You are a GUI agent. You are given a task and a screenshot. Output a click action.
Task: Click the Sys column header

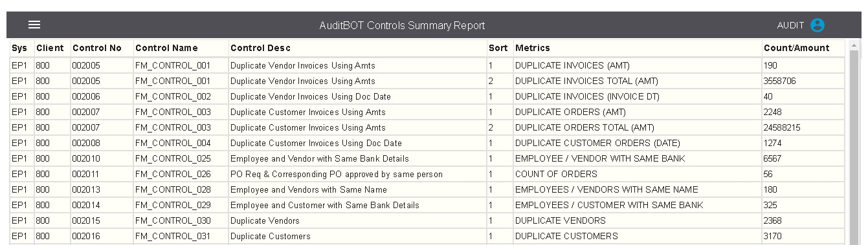[21, 48]
